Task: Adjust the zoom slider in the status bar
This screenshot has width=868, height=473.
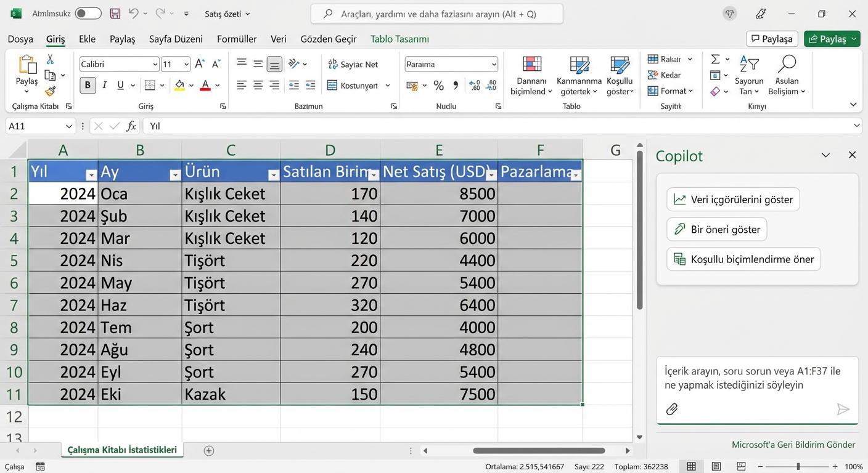Action: coord(798,467)
